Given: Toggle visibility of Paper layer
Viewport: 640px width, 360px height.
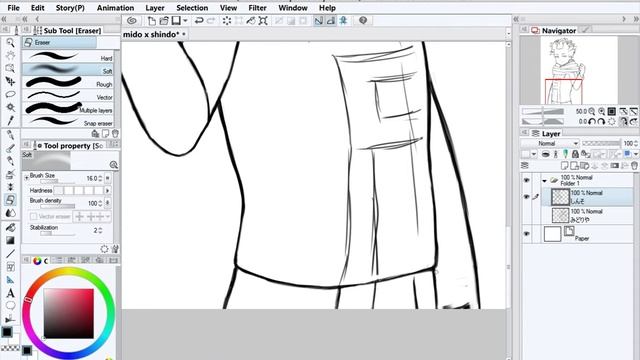Looking at the screenshot, I should 527,234.
